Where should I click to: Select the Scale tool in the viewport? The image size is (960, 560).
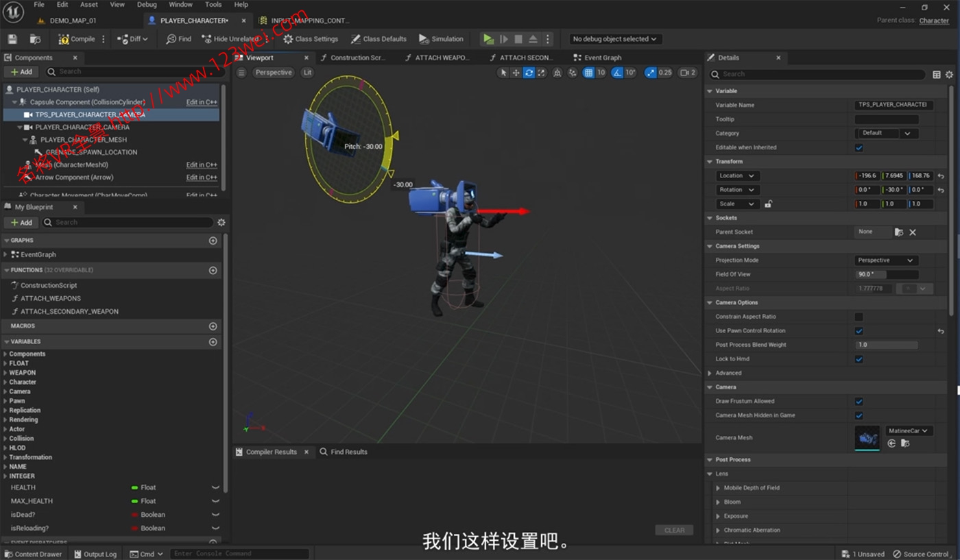pos(540,73)
